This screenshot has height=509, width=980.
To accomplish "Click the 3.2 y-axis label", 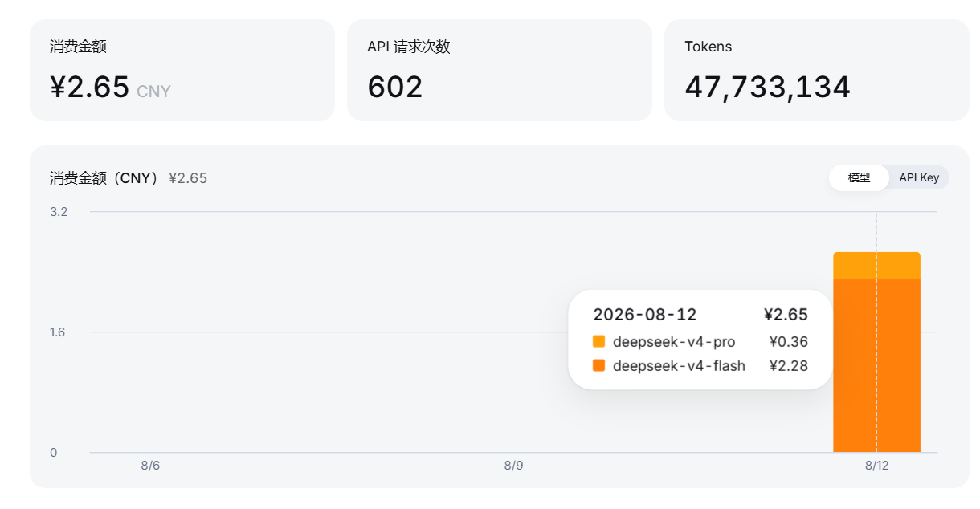I will pyautogui.click(x=59, y=212).
